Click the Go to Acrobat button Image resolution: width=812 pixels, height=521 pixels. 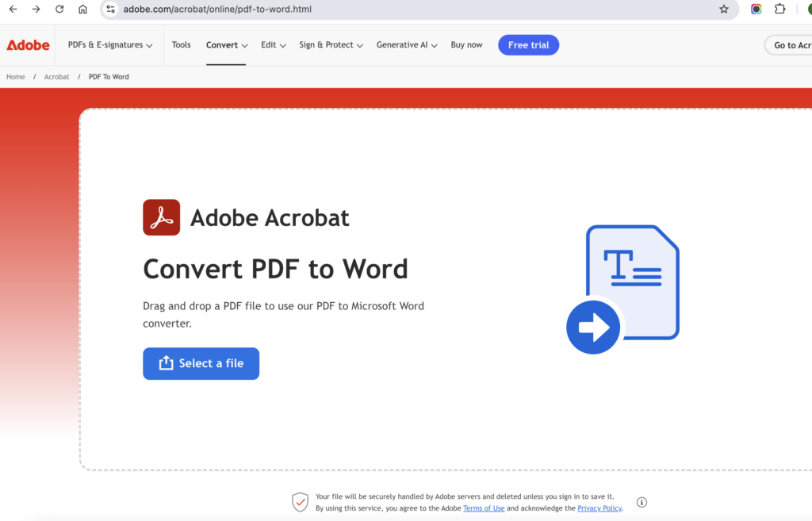pyautogui.click(x=789, y=45)
